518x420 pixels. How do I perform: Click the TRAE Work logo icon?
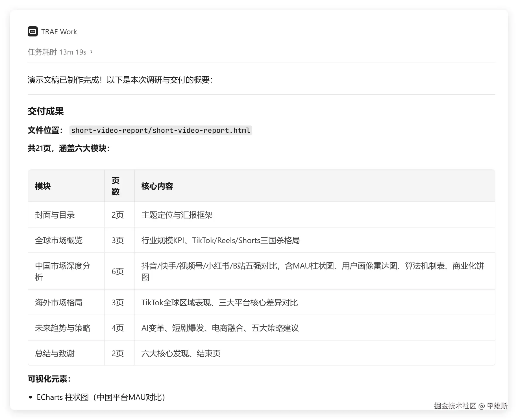(33, 31)
